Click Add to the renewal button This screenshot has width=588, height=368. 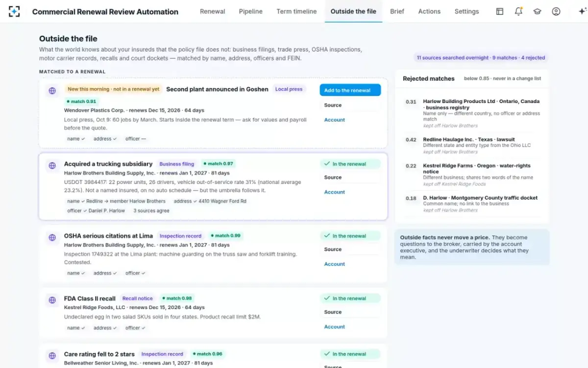[350, 90]
